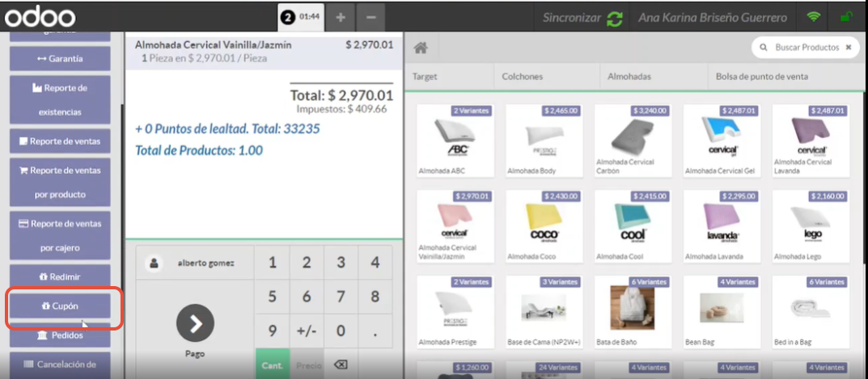Add Almohada Cervical Lavanda product
This screenshot has width=868, height=379.
click(x=811, y=141)
